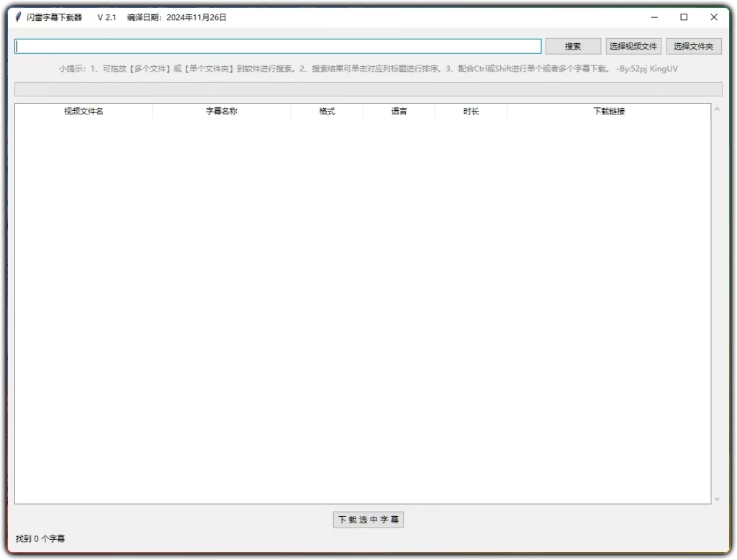Sort results by 语言 column
Image resolution: width=737 pixels, height=560 pixels.
[399, 111]
